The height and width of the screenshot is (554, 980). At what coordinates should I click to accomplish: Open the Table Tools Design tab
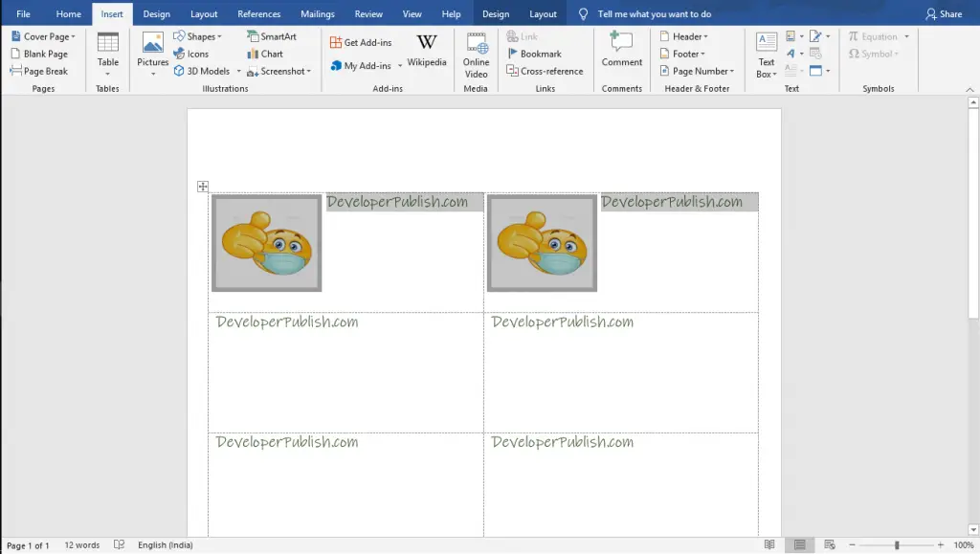click(496, 13)
